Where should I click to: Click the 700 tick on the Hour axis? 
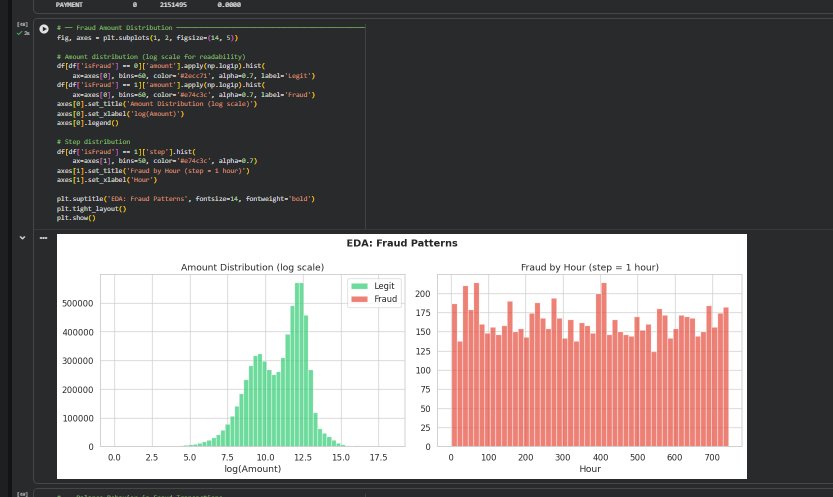click(x=712, y=457)
